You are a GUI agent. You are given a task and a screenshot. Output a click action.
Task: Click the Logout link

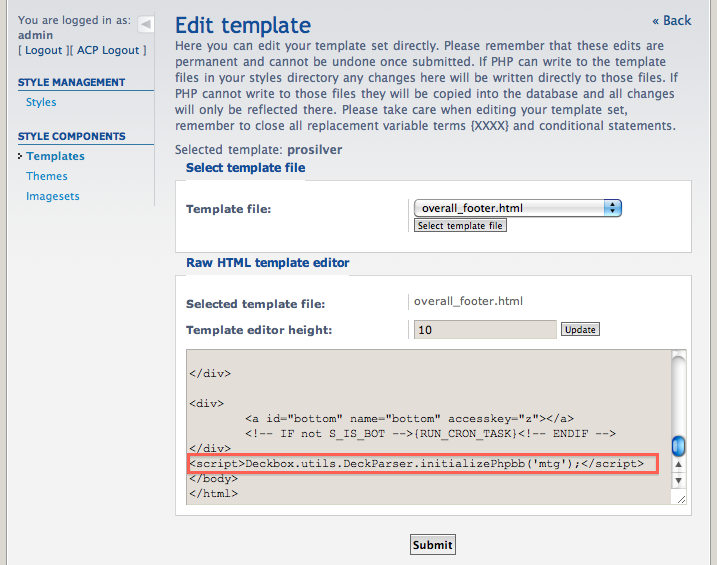tap(43, 50)
